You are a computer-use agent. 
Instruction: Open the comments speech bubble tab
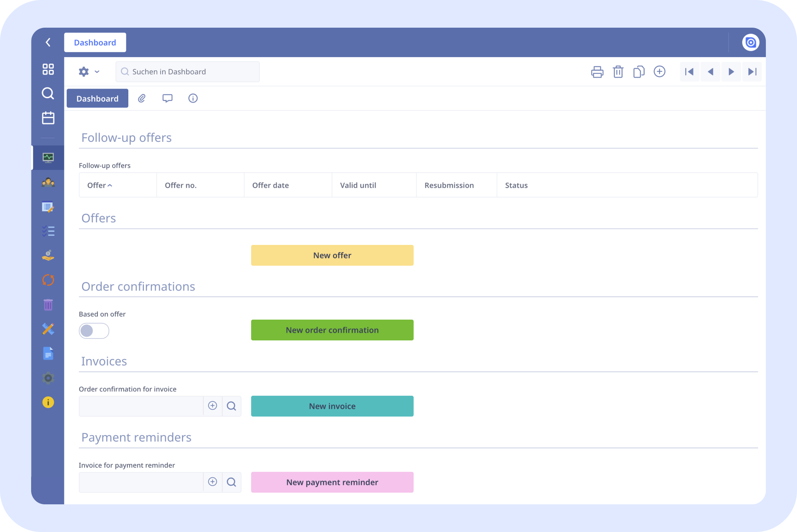pyautogui.click(x=167, y=98)
